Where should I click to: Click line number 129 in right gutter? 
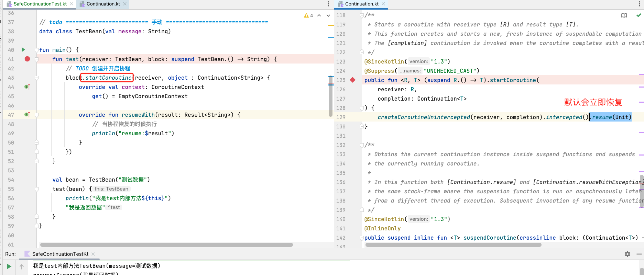tap(341, 117)
